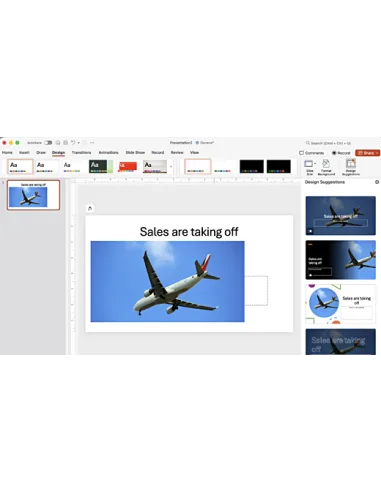The width and height of the screenshot is (381, 492).
Task: Apply the red-orange theme thumbnail
Action: 128,166
